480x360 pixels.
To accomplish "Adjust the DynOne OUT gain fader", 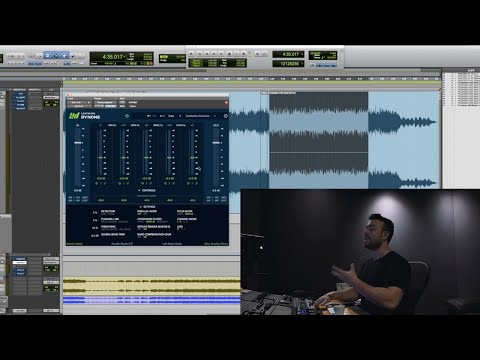I will tap(216, 143).
